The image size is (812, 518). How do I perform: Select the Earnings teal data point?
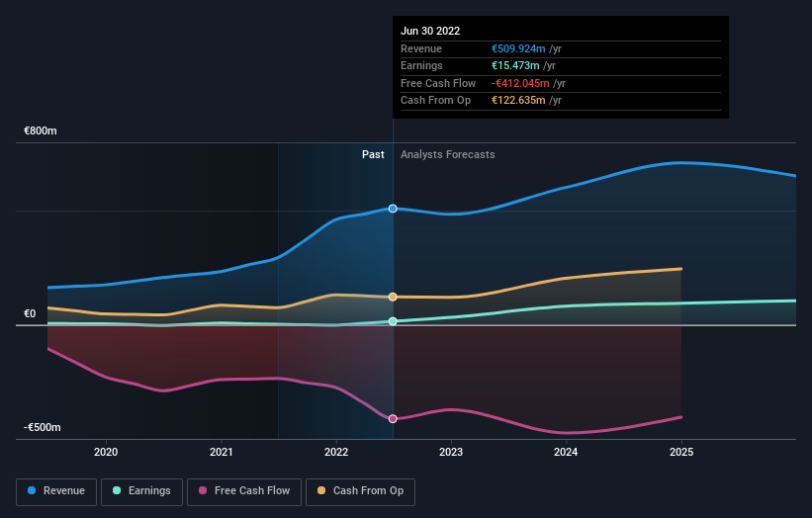point(393,321)
